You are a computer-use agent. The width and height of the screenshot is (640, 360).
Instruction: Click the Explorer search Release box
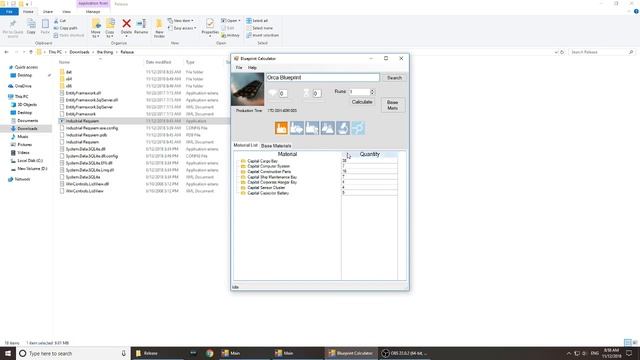click(x=600, y=52)
